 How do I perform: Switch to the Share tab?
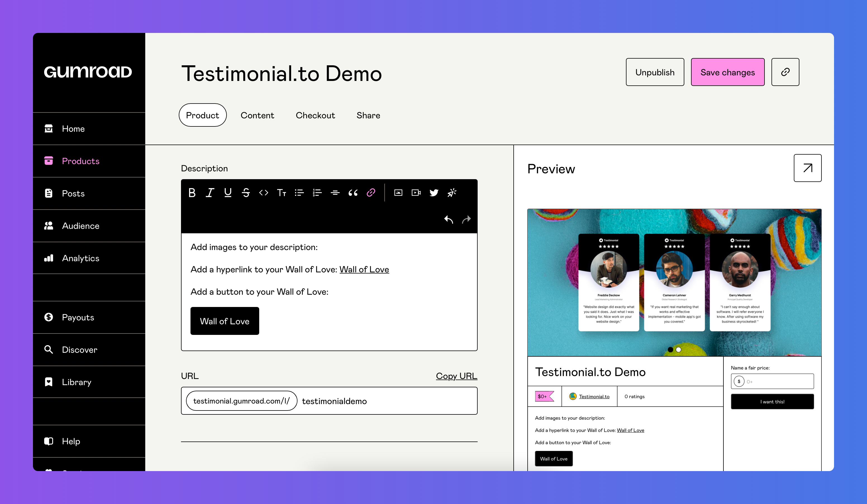click(x=368, y=115)
